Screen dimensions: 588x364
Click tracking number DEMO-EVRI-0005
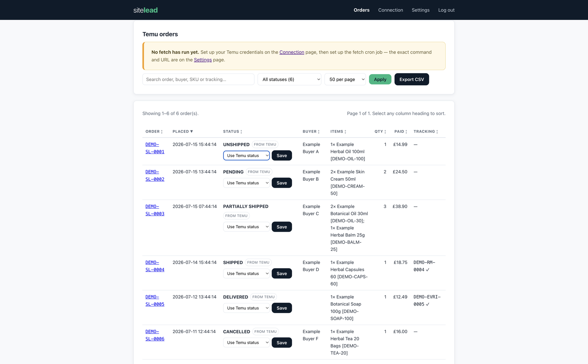pos(427,300)
